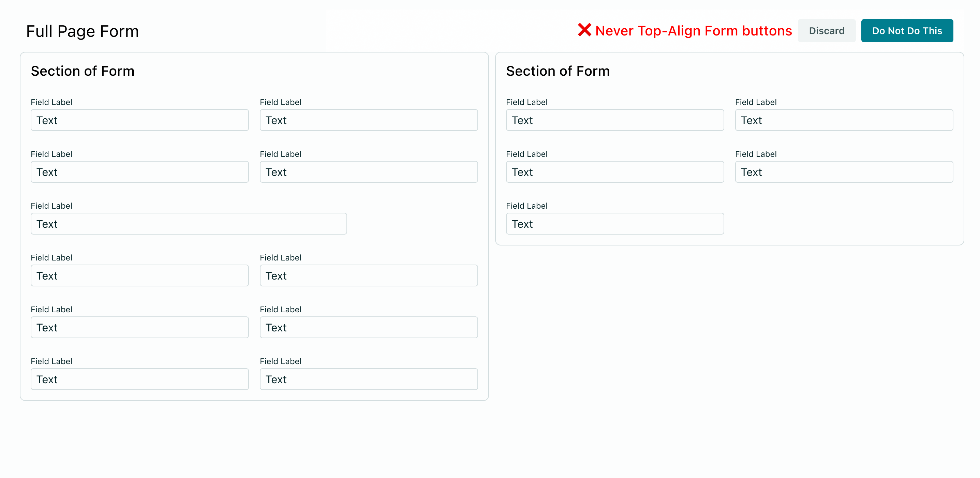The height and width of the screenshot is (478, 980).
Task: Click the last-row left field in left section
Action: [x=139, y=379]
